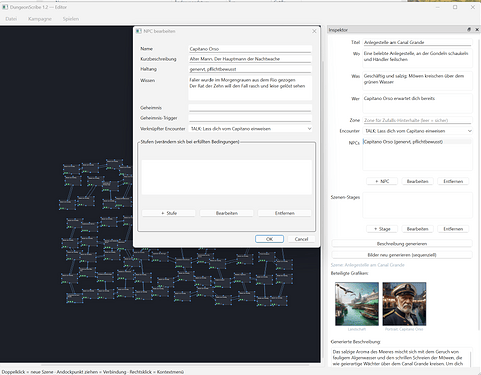Open the Kampagne menu
Image resolution: width=481 pixels, height=375 pixels.
(x=40, y=19)
